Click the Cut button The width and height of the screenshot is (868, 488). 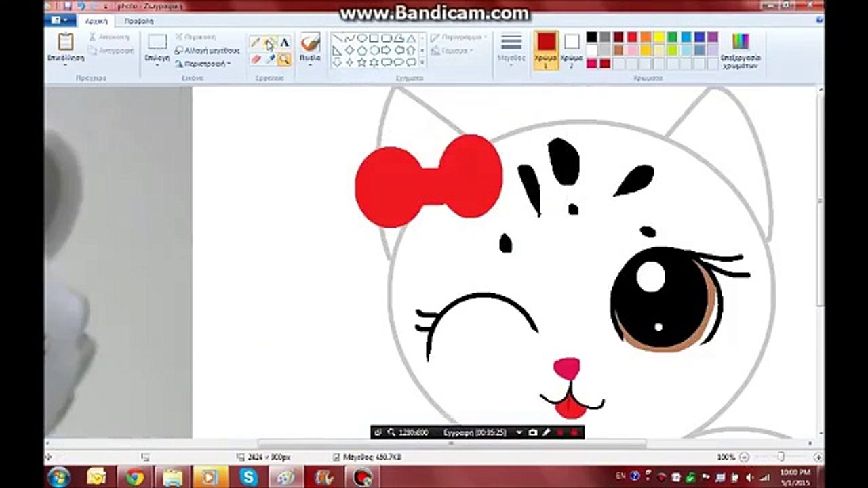(x=109, y=37)
